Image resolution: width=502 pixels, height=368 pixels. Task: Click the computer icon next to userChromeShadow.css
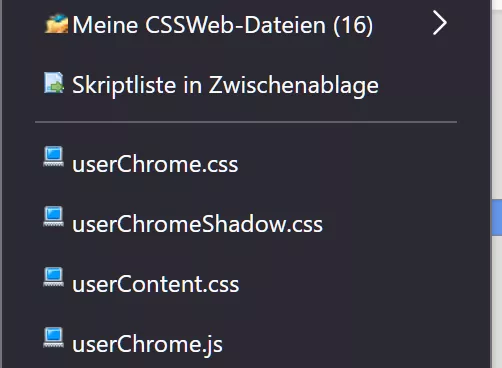53,216
